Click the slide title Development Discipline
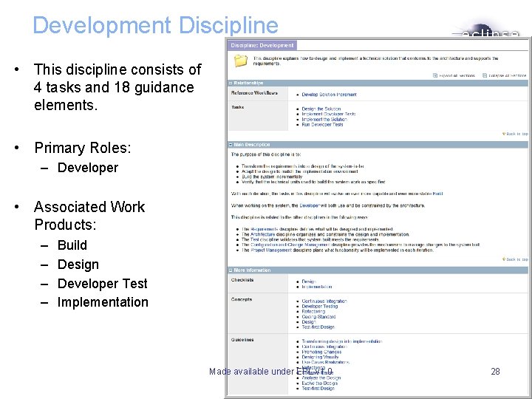Image resolution: width=532 pixels, height=399 pixels. [x=155, y=25]
